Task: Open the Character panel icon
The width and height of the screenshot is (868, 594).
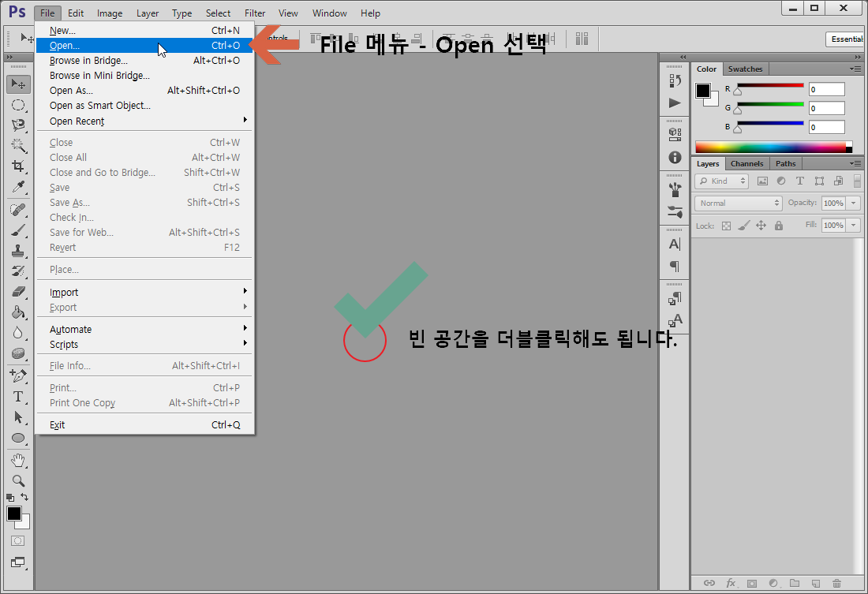Action: (675, 244)
